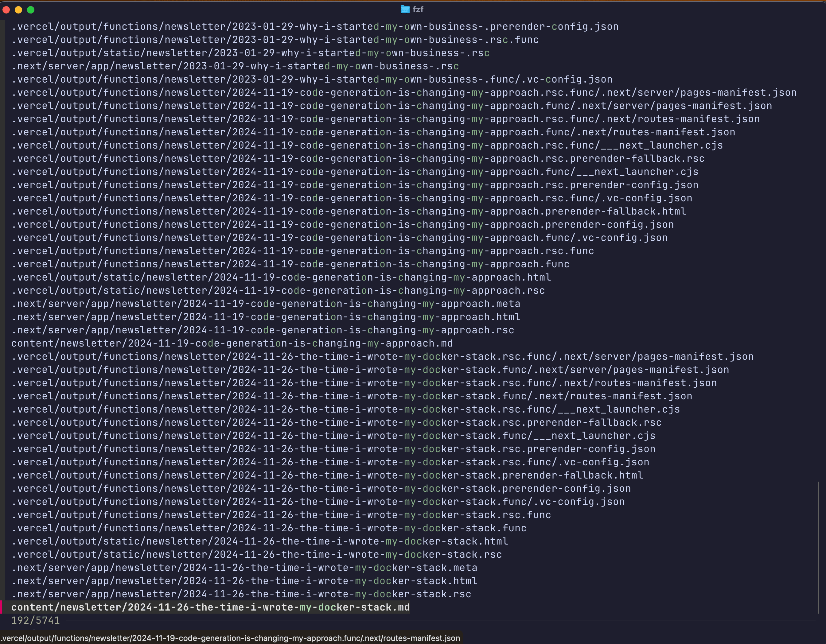Viewport: 826px width, 644px height.
Task: Select docker-stack.prerender-config.json row
Action: 321,489
